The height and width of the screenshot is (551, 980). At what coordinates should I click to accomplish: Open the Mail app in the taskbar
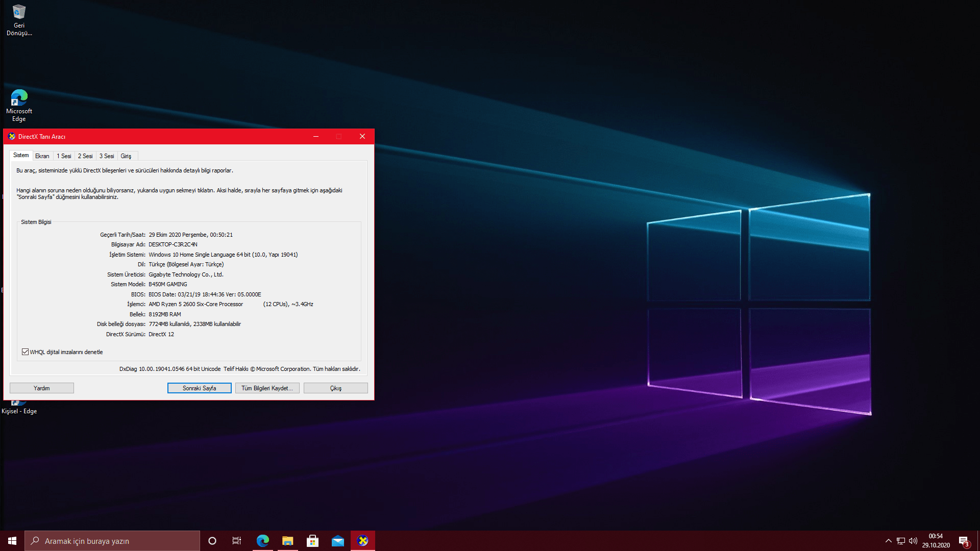pyautogui.click(x=337, y=541)
